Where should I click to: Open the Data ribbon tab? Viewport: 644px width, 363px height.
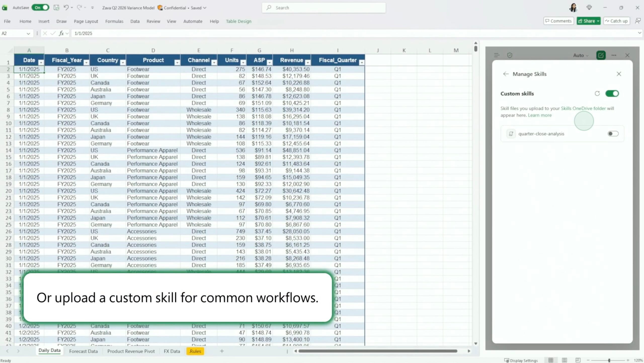(135, 21)
